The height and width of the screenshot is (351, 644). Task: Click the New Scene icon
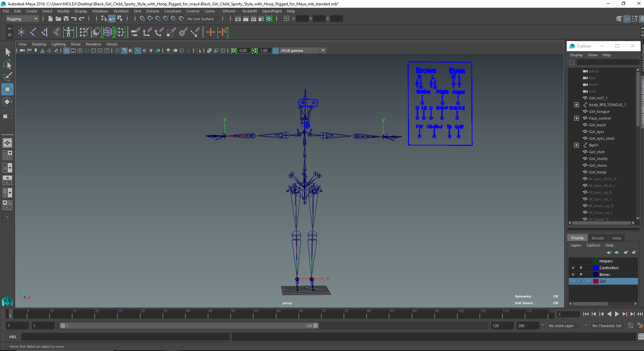tap(50, 19)
